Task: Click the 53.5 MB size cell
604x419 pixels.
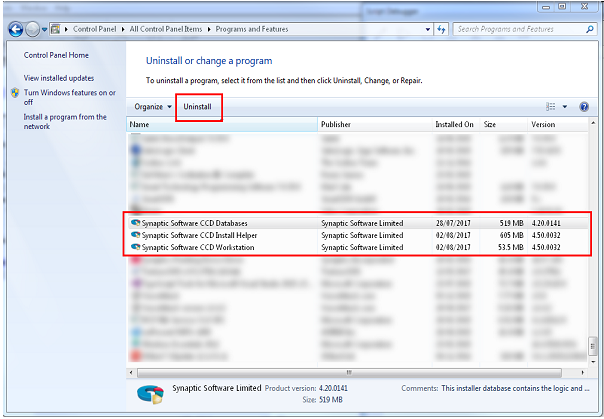Action: [x=510, y=247]
